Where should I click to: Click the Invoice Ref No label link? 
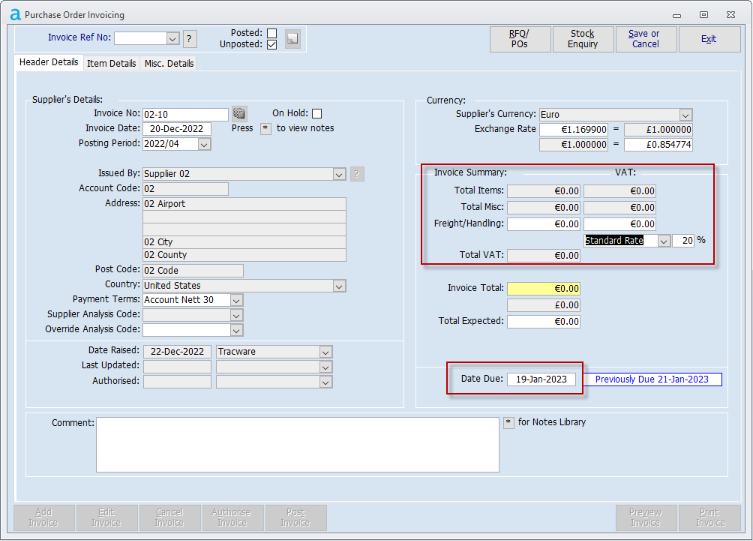(79, 37)
